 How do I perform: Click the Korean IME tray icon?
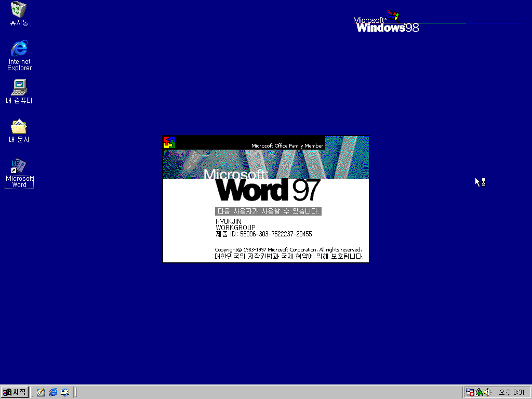pos(479,392)
